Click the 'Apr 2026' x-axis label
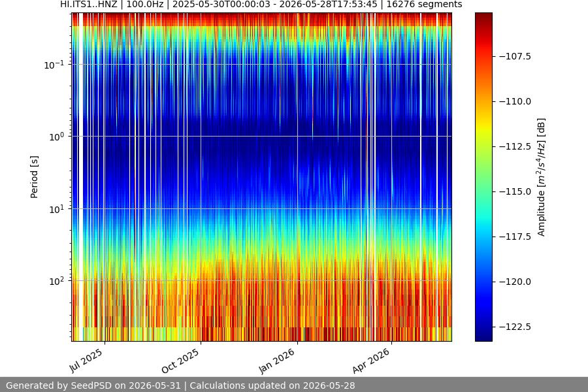This screenshot has height=392, width=588. point(371,361)
